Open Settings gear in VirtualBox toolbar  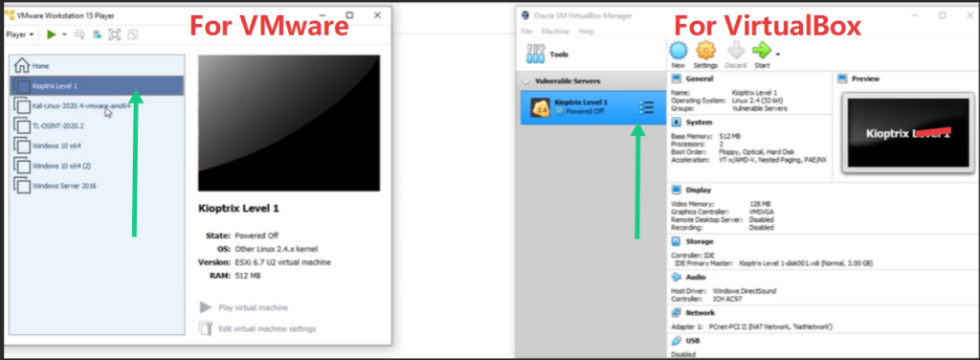pos(705,55)
